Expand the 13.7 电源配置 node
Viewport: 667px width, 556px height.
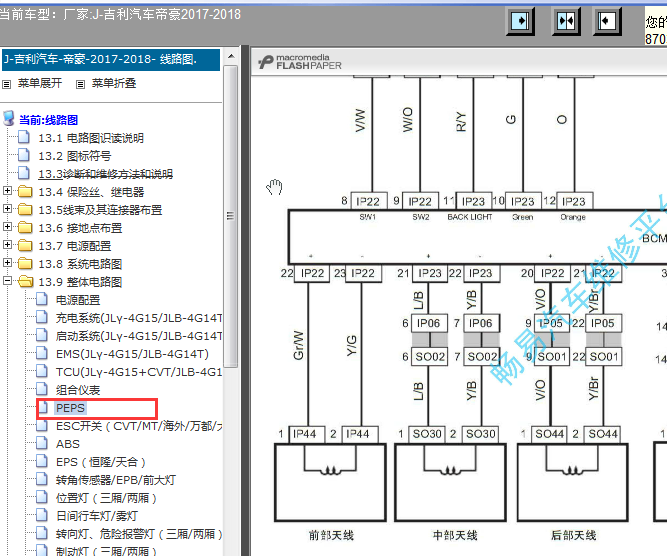coord(7,245)
